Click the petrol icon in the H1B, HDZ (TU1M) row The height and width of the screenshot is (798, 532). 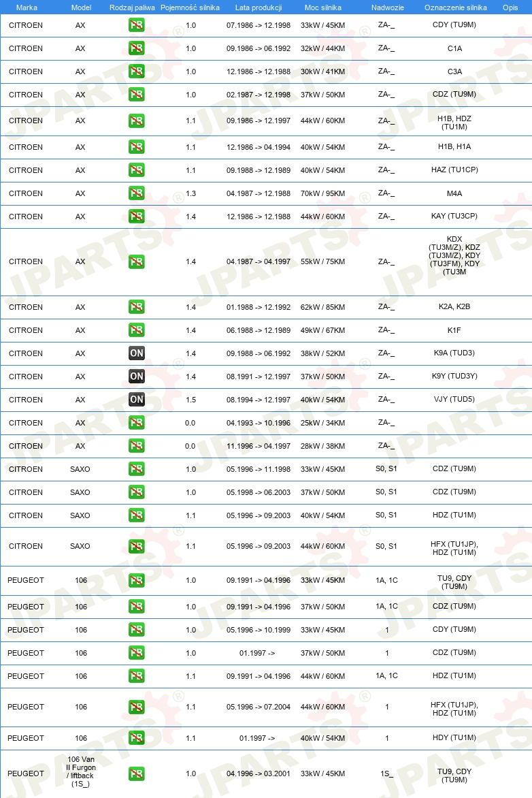point(136,121)
